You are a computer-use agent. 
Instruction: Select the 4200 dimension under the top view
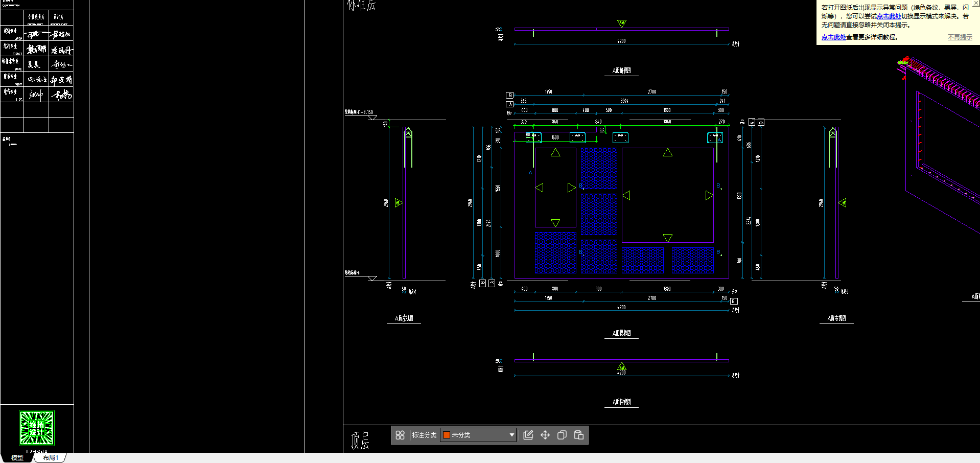621,41
